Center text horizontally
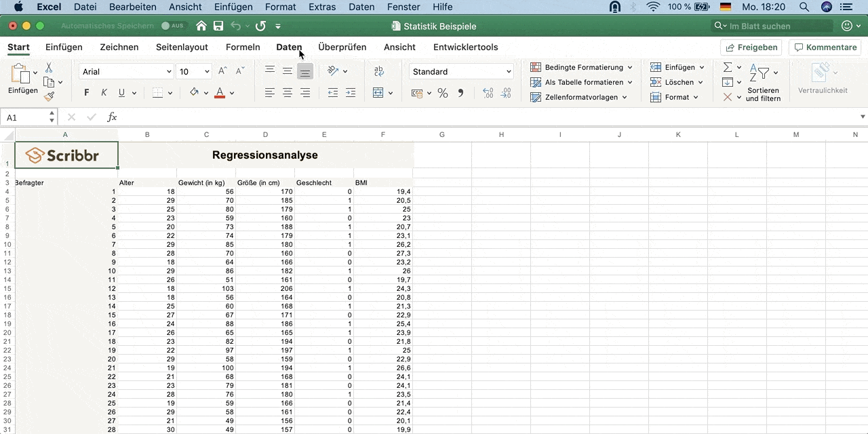 pyautogui.click(x=288, y=93)
